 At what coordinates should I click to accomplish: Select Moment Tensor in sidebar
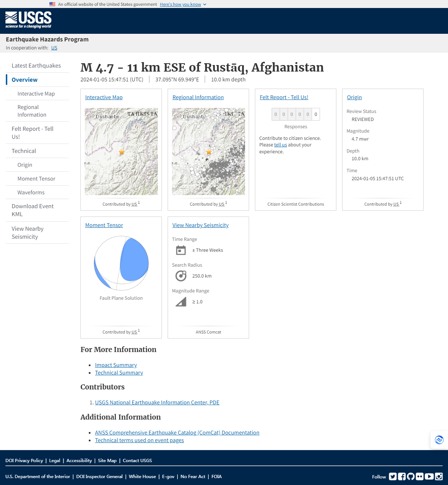[x=36, y=179]
